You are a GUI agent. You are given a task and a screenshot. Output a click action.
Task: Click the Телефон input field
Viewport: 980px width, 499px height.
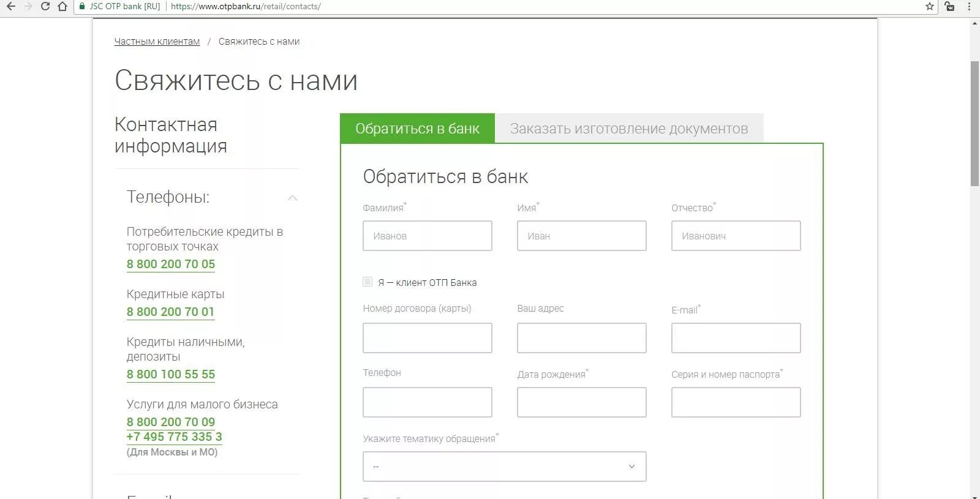[428, 402]
